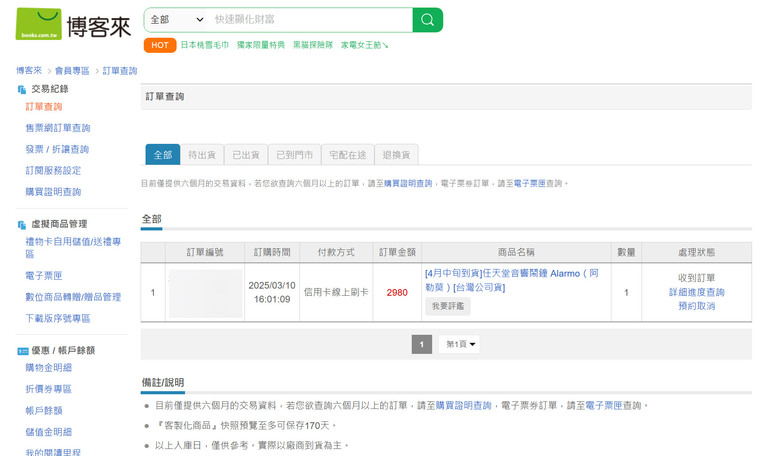Viewport: 780px width, 456px height.
Task: Open 數位商品轉贈/贈品管理 in sidebar
Action: [73, 297]
